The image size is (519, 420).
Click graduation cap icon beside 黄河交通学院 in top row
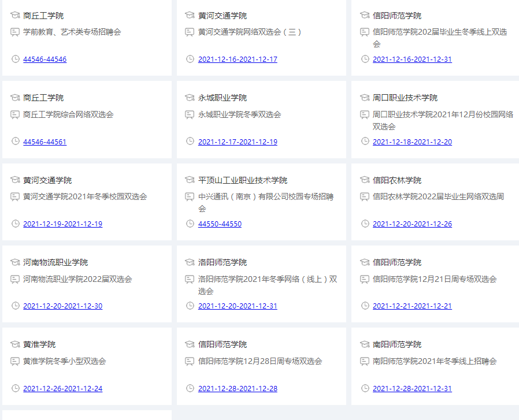pyautogui.click(x=190, y=16)
